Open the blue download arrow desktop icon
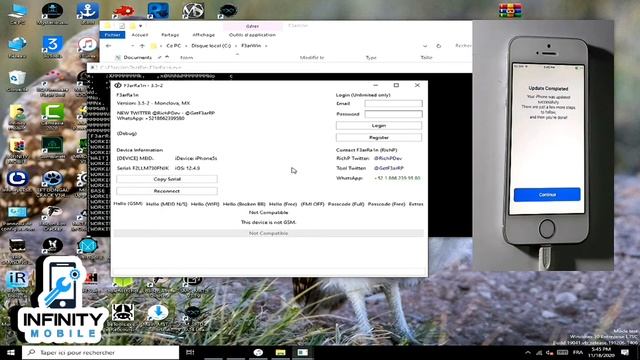 pos(158,313)
